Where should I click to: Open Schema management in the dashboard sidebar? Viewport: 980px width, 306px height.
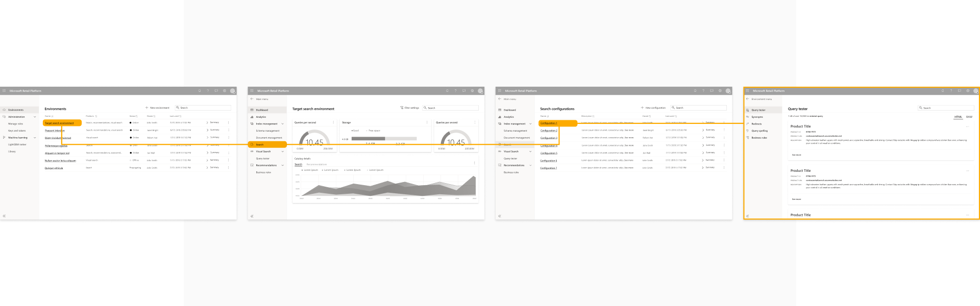pyautogui.click(x=267, y=131)
